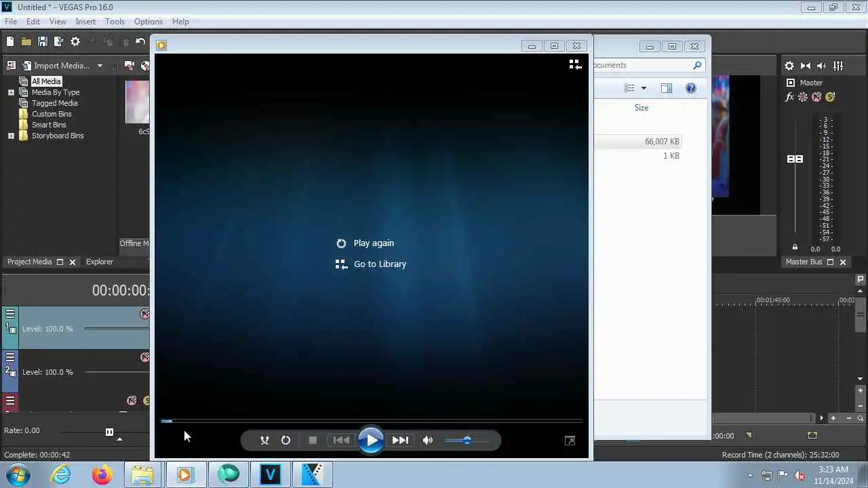This screenshot has height=488, width=868.
Task: Switch to the Project Media tab
Action: tap(29, 262)
